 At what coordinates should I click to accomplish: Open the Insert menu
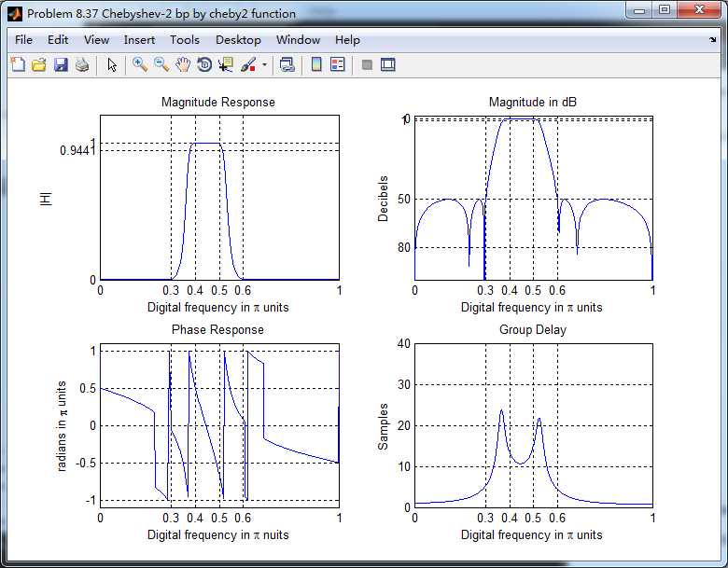pos(139,40)
